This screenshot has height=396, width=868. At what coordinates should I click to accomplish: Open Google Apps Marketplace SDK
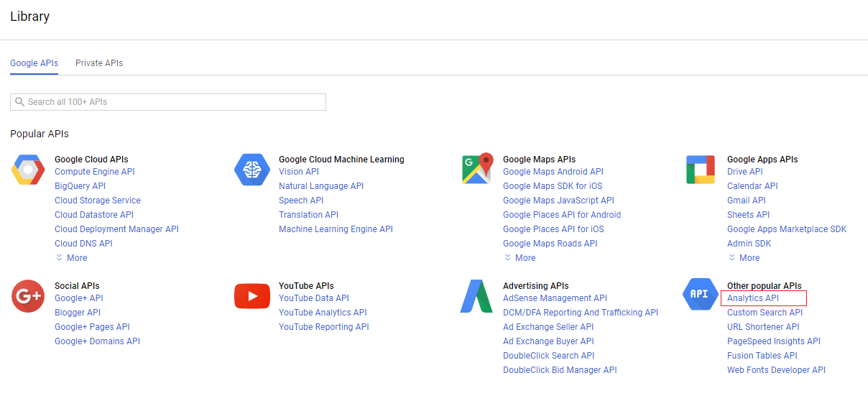pos(787,229)
